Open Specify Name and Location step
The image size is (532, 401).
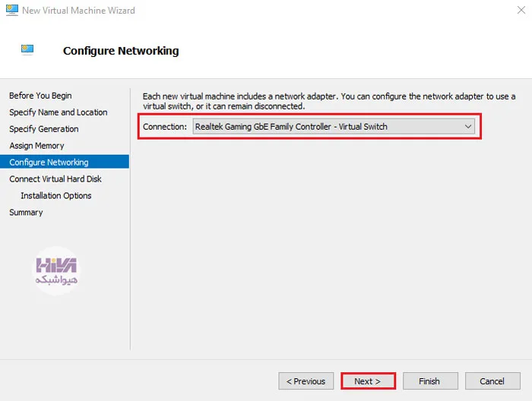click(x=59, y=112)
